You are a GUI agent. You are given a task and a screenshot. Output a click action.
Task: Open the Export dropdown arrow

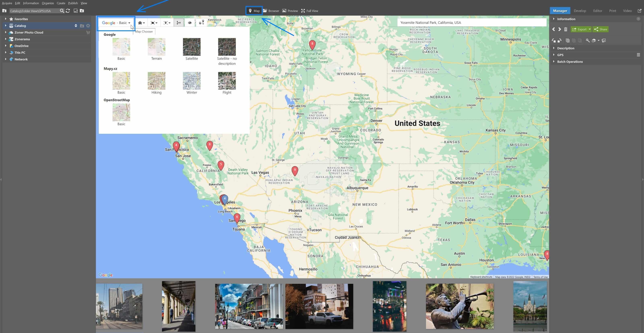589,29
